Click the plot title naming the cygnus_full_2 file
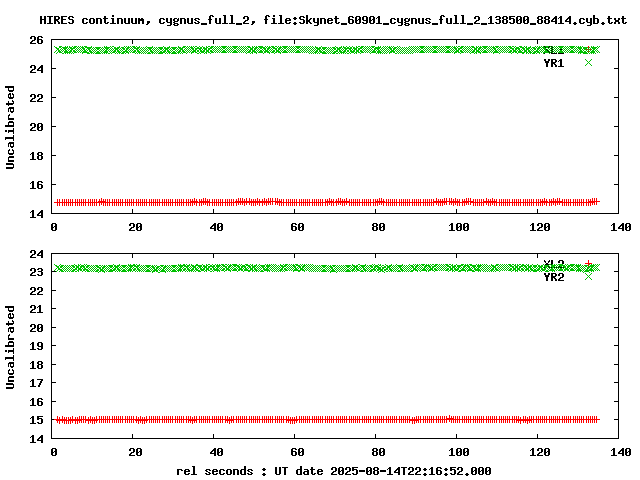The height and width of the screenshot is (480, 640). coord(333,20)
